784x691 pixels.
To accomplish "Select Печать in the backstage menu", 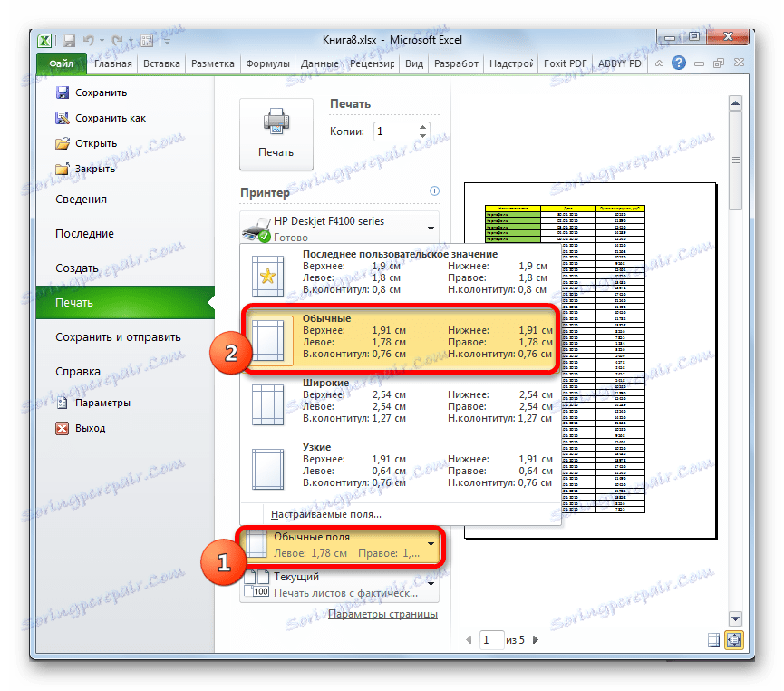I will click(125, 302).
